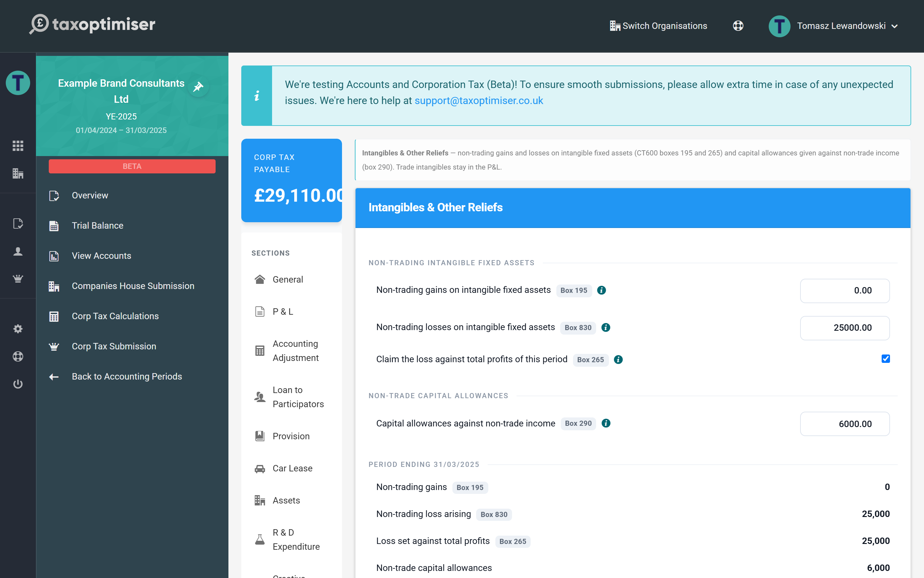Viewport: 924px width, 578px height.
Task: Click the Provision book icon
Action: tap(260, 436)
